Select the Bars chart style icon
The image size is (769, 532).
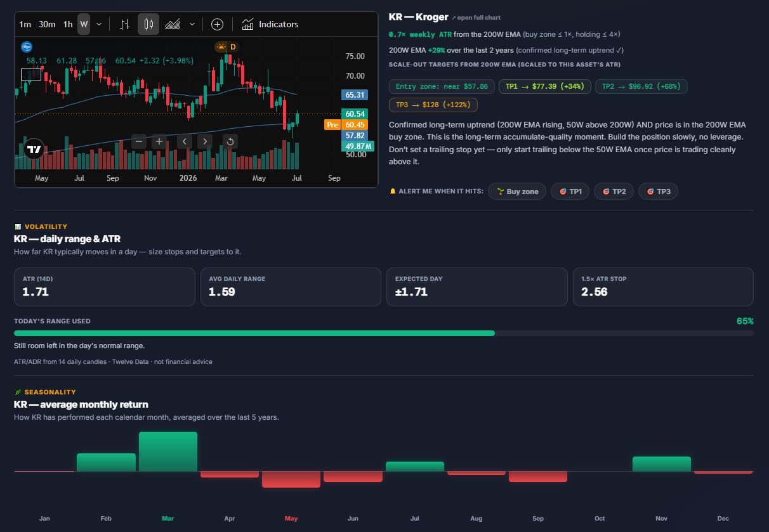pyautogui.click(x=125, y=24)
